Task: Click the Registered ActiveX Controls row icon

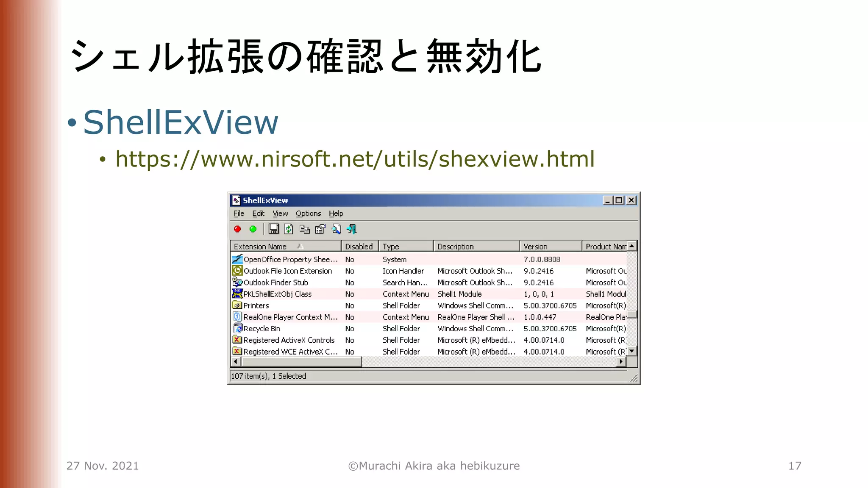Action: (x=237, y=340)
